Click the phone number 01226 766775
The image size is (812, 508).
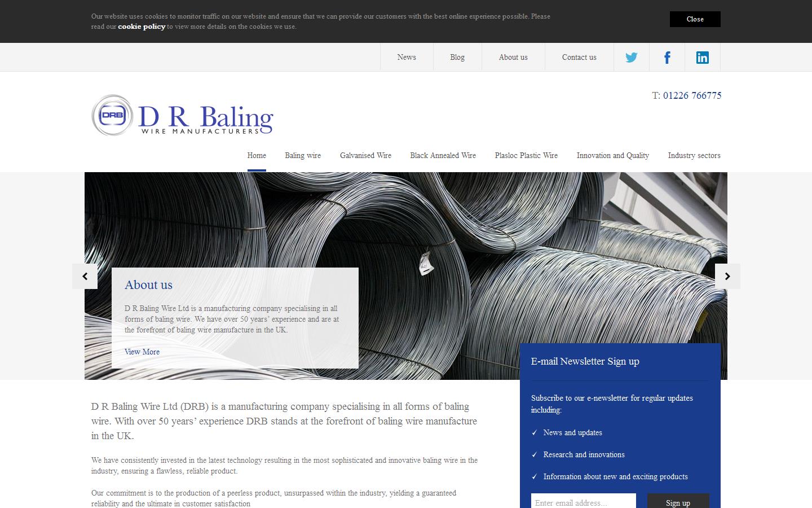[692, 95]
